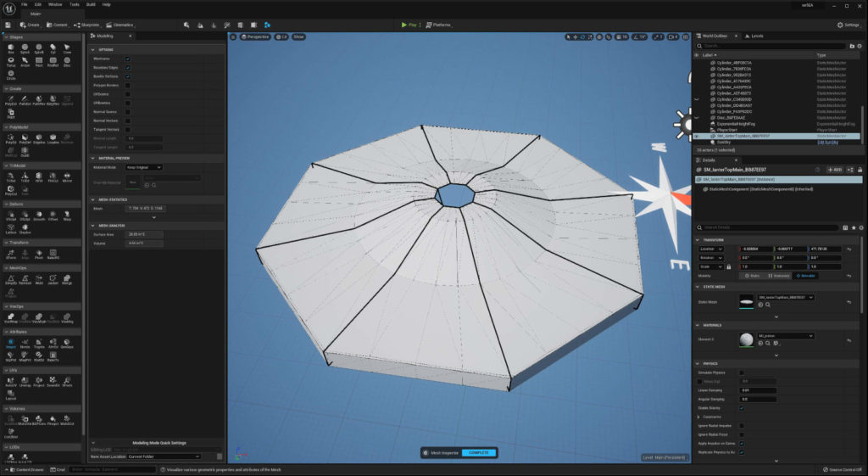Activate the BakeTx attributes tool
The width and height of the screenshot is (868, 476).
pos(53,357)
